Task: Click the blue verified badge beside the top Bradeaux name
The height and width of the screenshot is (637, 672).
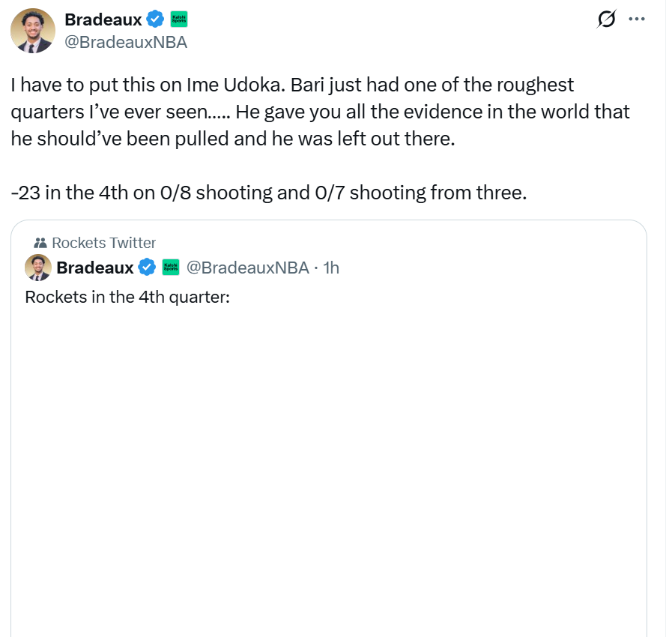Action: (155, 19)
